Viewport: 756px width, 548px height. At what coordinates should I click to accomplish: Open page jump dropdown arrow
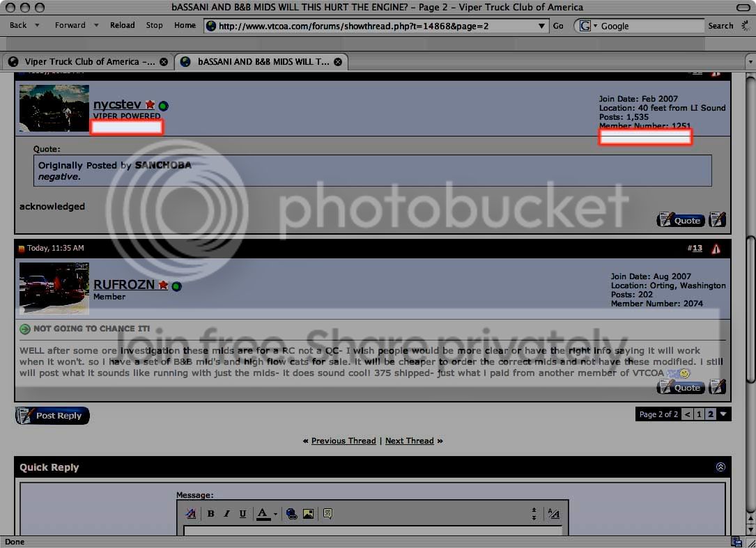(x=723, y=414)
